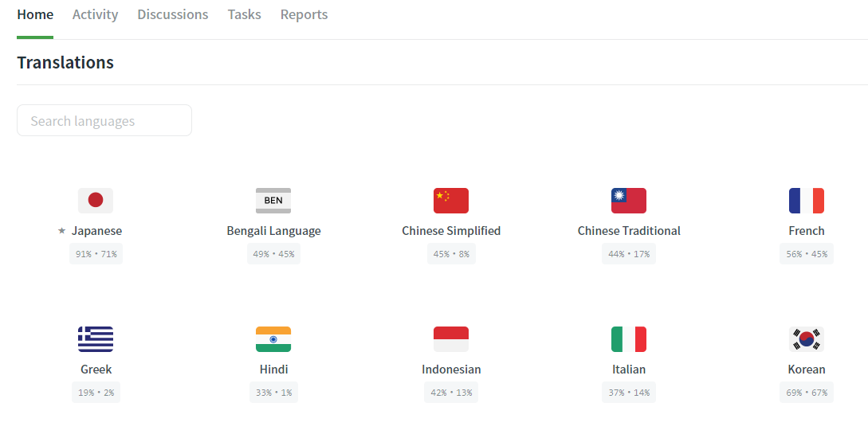This screenshot has height=438, width=868.
Task: Switch to the Home tab
Action: pos(35,14)
